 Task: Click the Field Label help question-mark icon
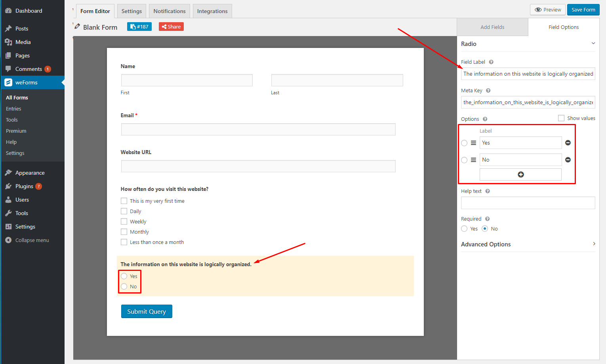point(491,62)
